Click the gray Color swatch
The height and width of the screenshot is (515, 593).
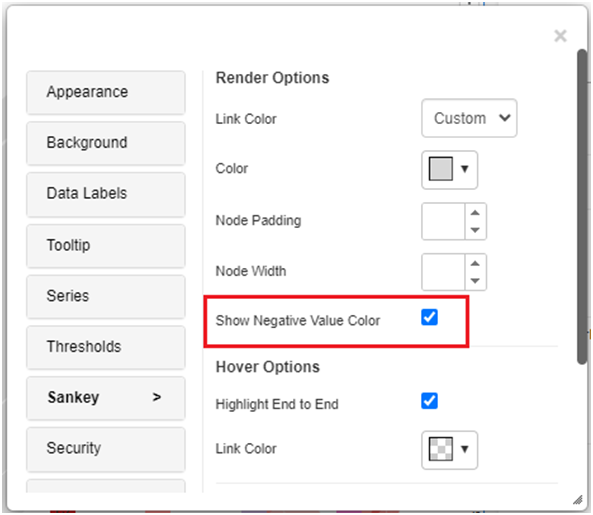[441, 169]
